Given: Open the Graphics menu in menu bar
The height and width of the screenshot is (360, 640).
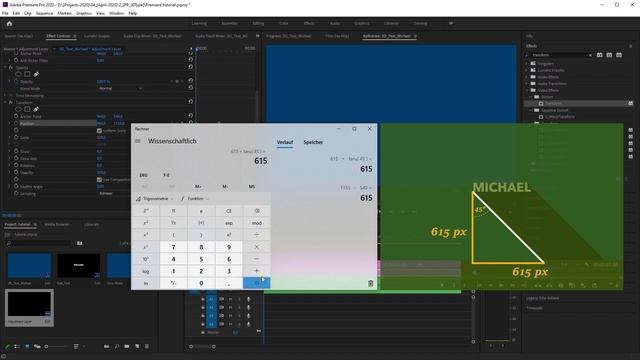Looking at the screenshot, I should pyautogui.click(x=84, y=13).
